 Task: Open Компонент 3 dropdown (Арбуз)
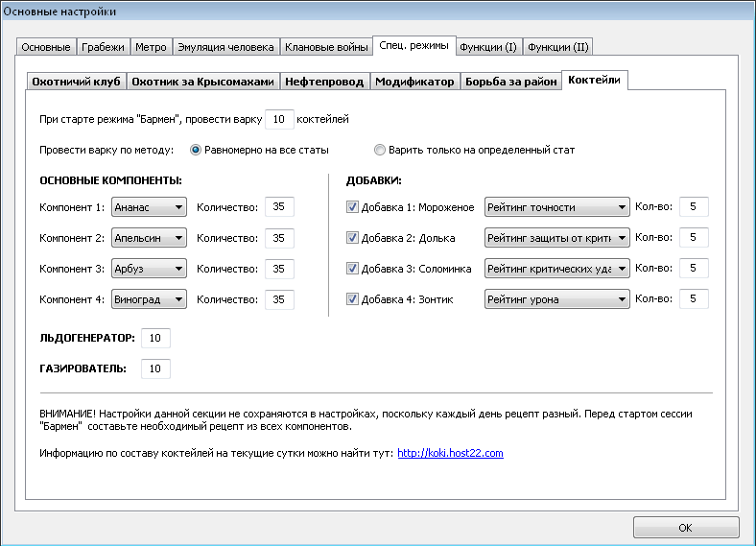pyautogui.click(x=149, y=269)
